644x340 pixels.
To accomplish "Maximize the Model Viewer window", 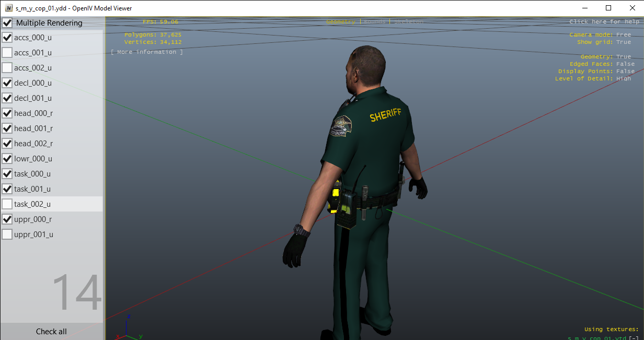I will pyautogui.click(x=608, y=8).
